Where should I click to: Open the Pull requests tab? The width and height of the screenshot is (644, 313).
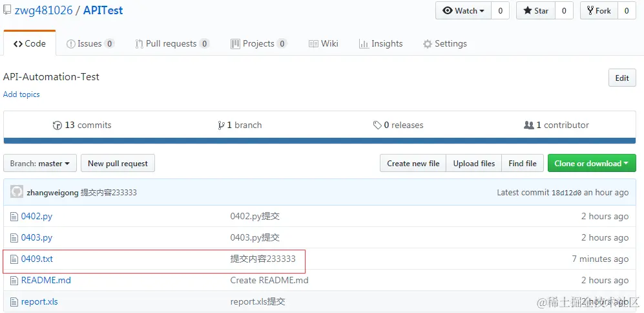pos(172,43)
